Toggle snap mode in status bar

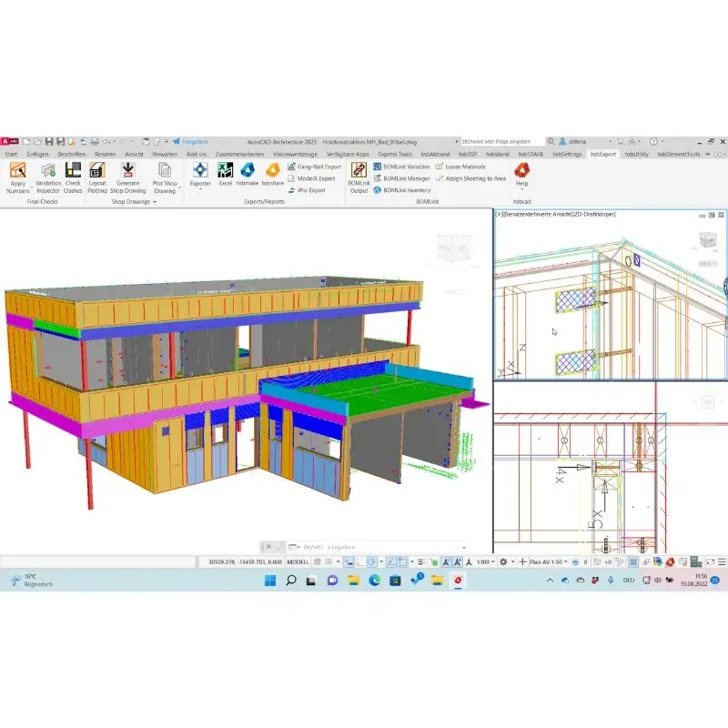(x=329, y=561)
